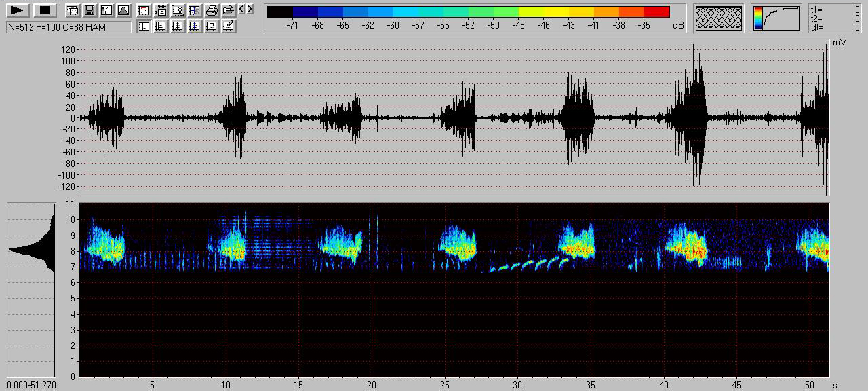The height and width of the screenshot is (391, 868).
Task: Click the left arrow scroll button
Action: [242, 9]
